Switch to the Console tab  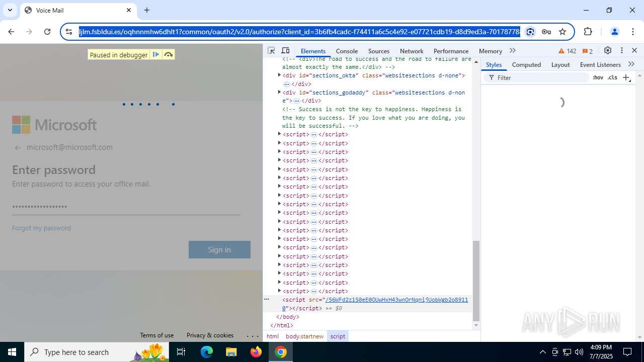347,51
